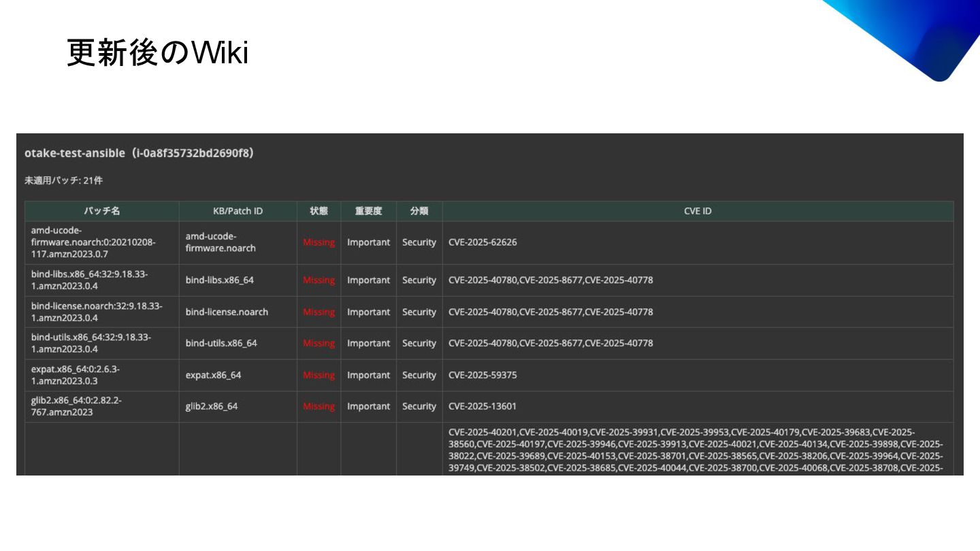980x551 pixels.
Task: Select the CVE list in bind-license row
Action: pyautogui.click(x=551, y=312)
